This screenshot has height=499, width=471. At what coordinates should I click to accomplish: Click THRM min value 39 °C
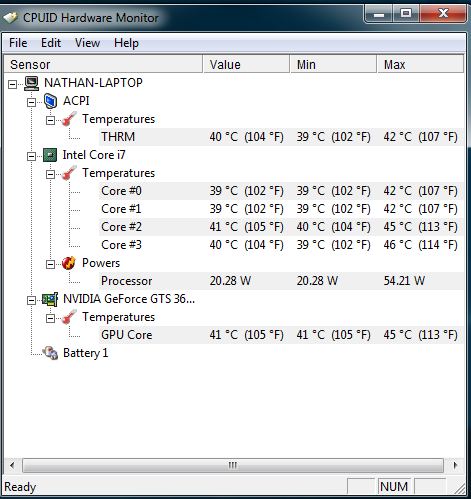point(334,137)
